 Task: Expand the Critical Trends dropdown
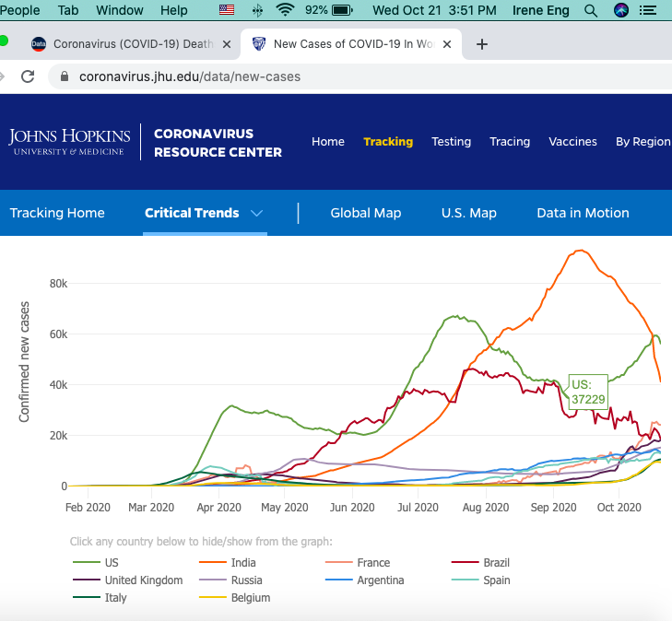[257, 213]
